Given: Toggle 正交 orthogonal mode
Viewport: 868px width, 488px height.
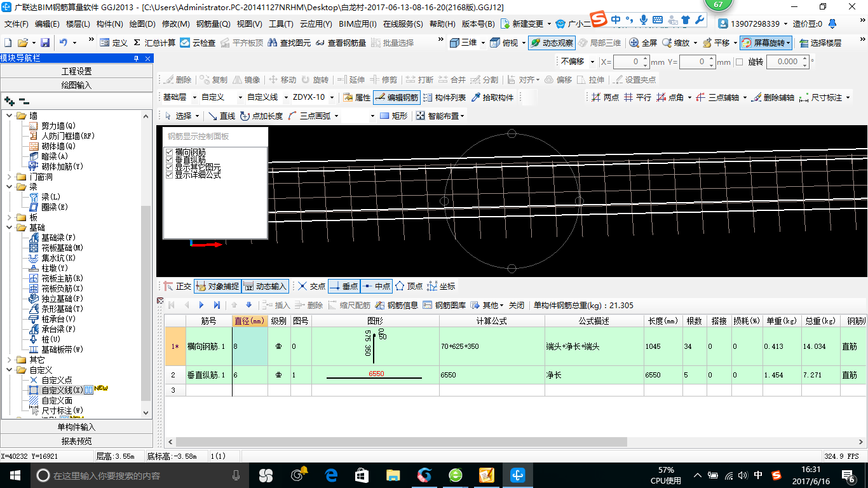Looking at the screenshot, I should (x=177, y=287).
